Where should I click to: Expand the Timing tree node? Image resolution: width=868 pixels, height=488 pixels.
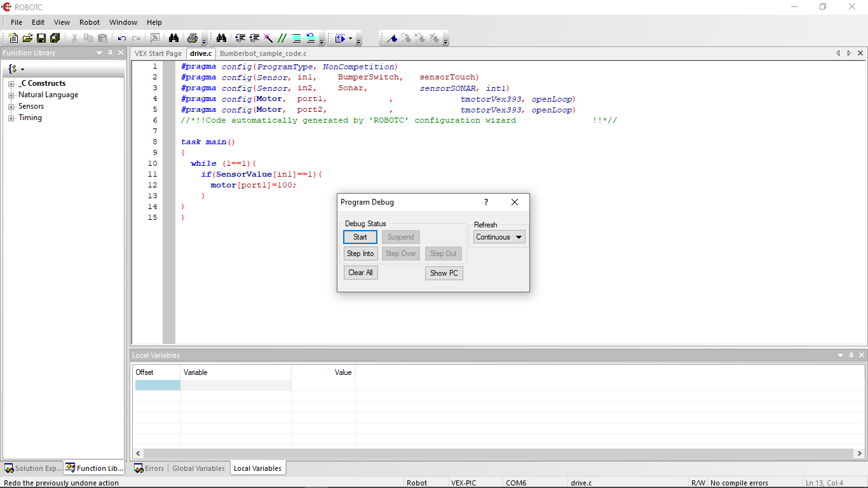point(11,118)
